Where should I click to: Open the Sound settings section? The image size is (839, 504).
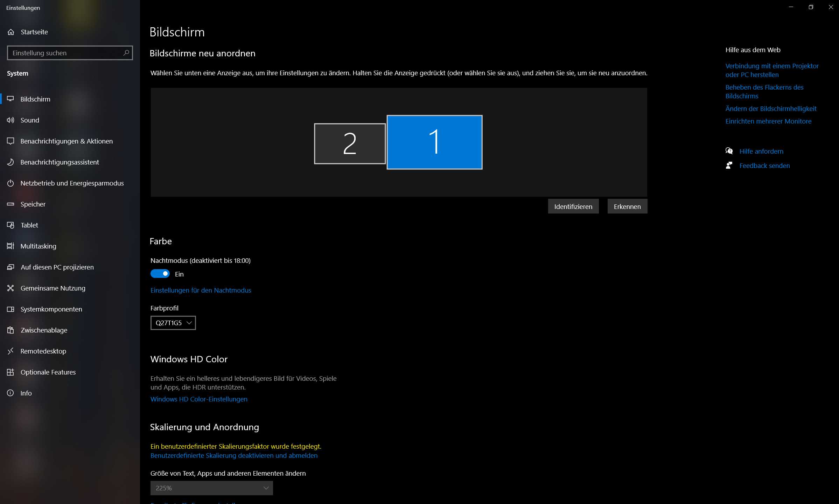(x=30, y=120)
